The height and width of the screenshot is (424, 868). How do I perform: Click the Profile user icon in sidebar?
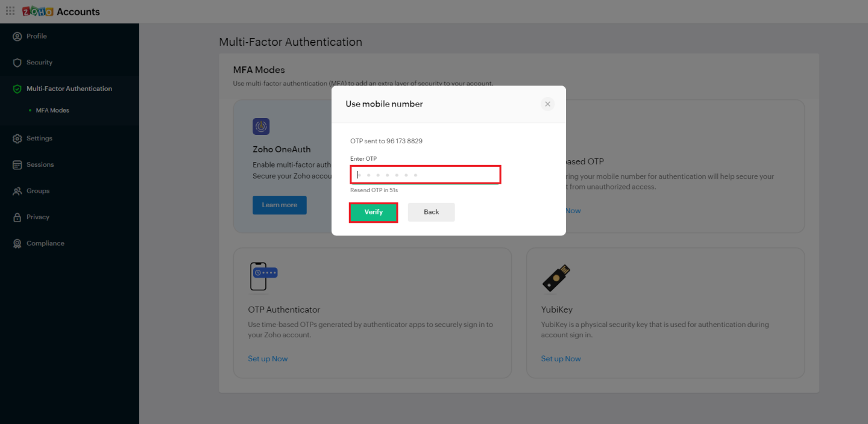click(17, 36)
